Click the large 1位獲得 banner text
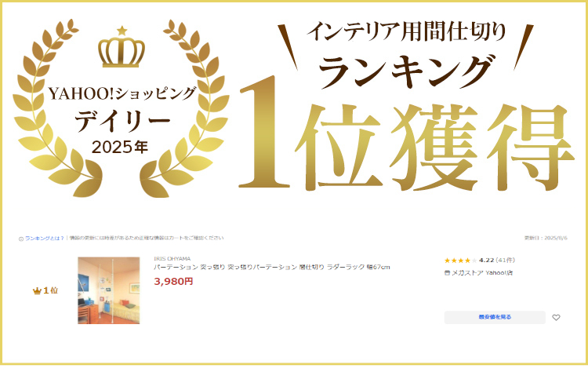This screenshot has width=588, height=383. point(407,144)
